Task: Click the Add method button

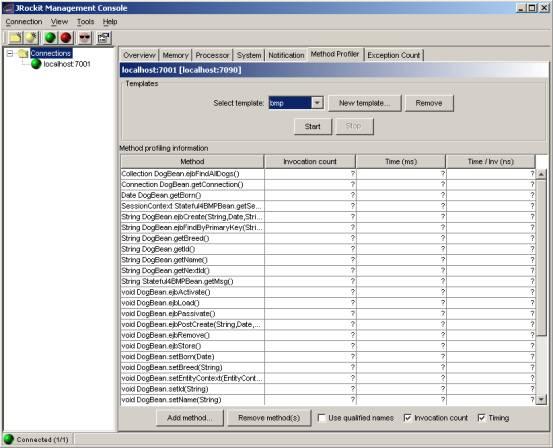Action: [x=190, y=418]
